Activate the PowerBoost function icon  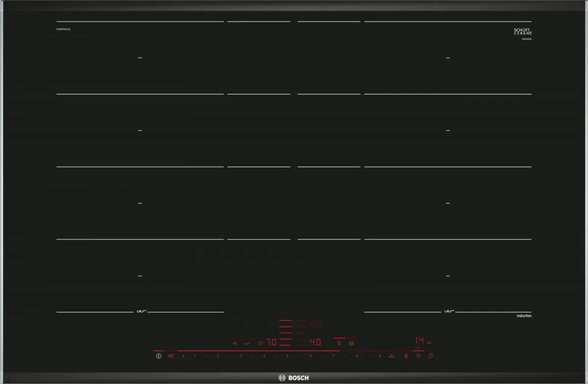click(392, 356)
